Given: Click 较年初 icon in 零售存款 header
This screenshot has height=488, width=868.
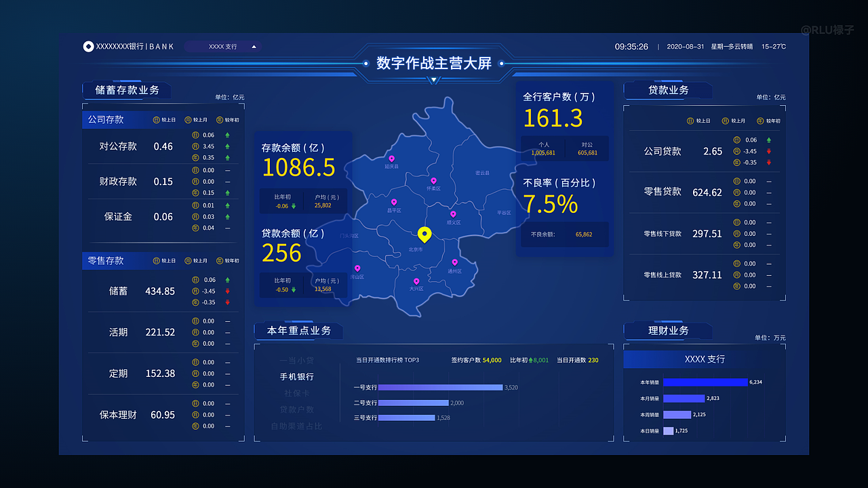Looking at the screenshot, I should (x=220, y=260).
